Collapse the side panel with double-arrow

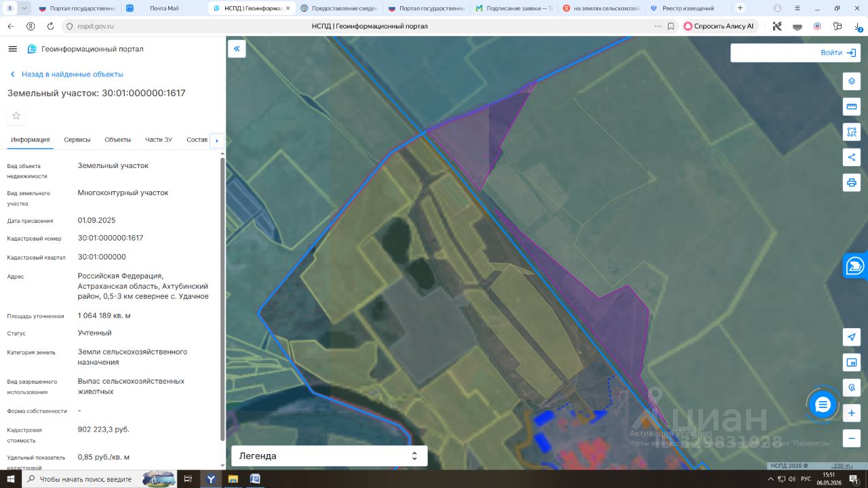[237, 49]
